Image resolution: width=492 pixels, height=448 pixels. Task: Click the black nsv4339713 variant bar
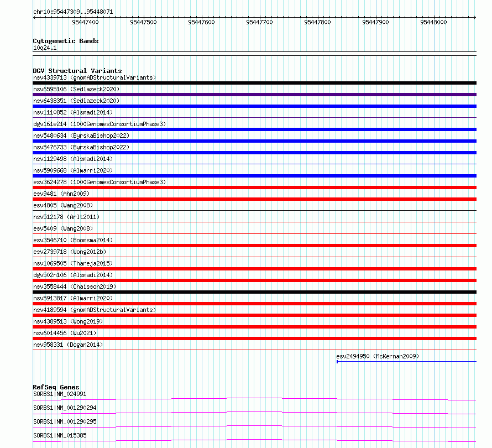click(254, 83)
